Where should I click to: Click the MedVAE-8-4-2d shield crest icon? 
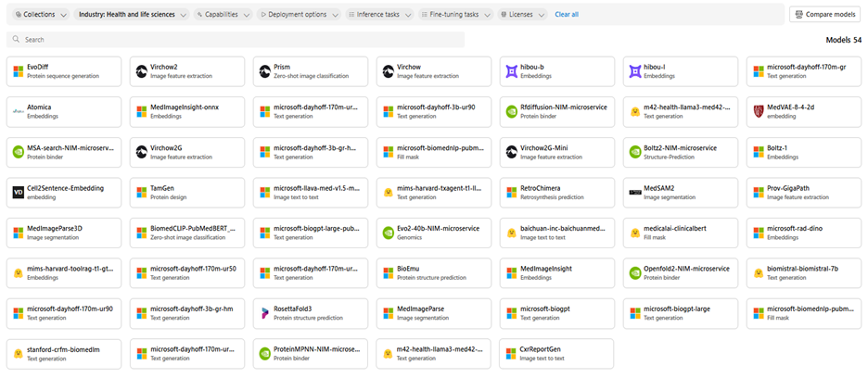[x=759, y=112]
